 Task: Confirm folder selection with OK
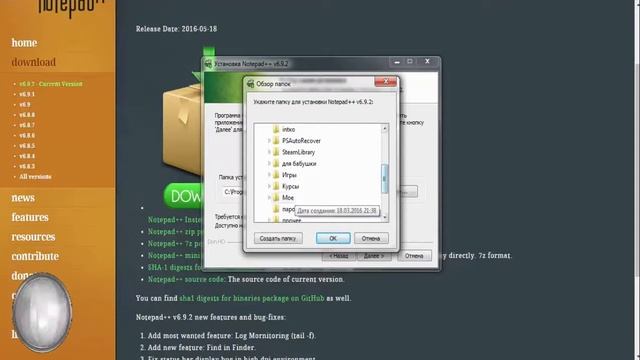pos(333,238)
